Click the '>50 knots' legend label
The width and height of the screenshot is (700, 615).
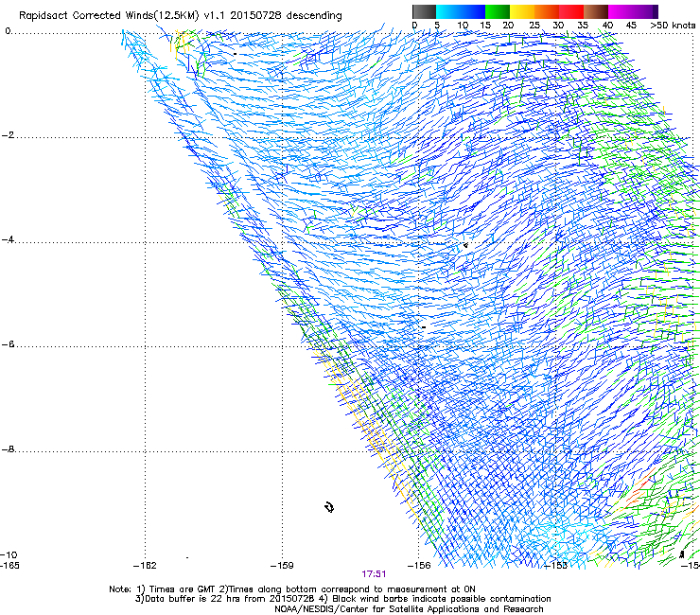673,26
